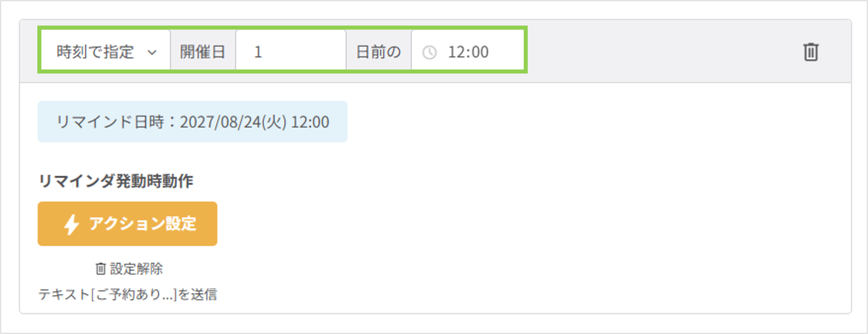Image resolution: width=868 pixels, height=334 pixels.
Task: Click the アクション設定 label text
Action: point(142,224)
